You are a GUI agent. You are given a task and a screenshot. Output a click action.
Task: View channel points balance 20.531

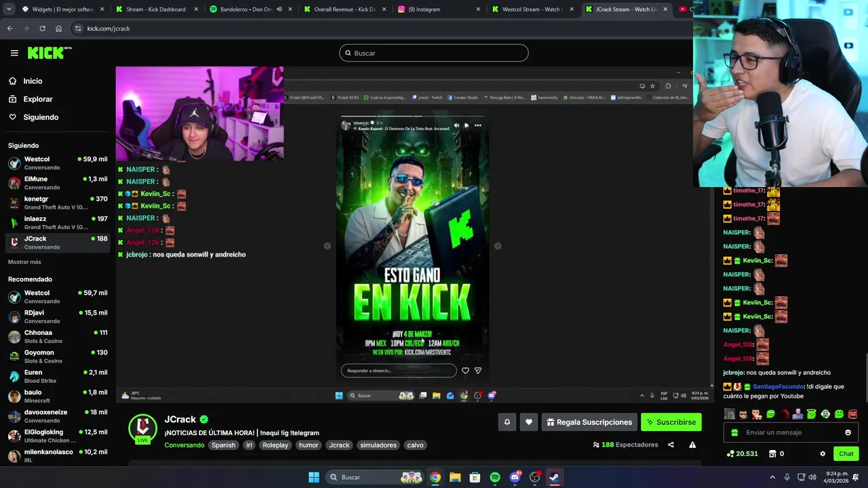(x=743, y=453)
